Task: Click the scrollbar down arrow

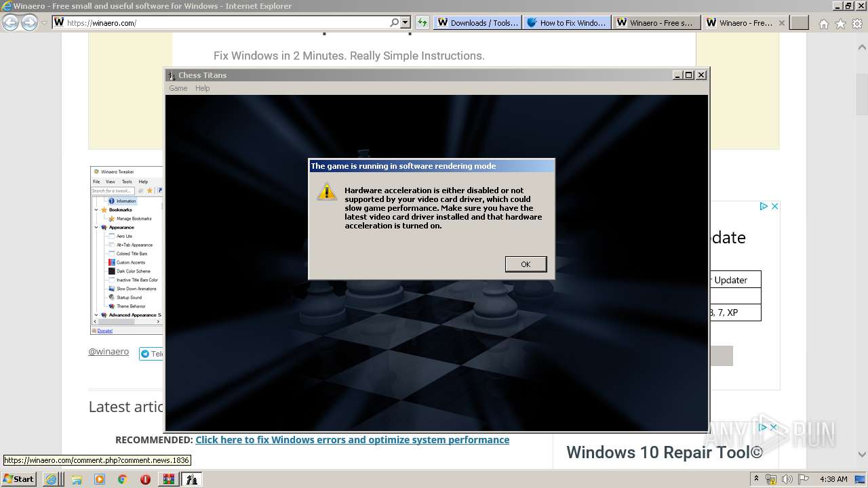Action: [x=863, y=455]
